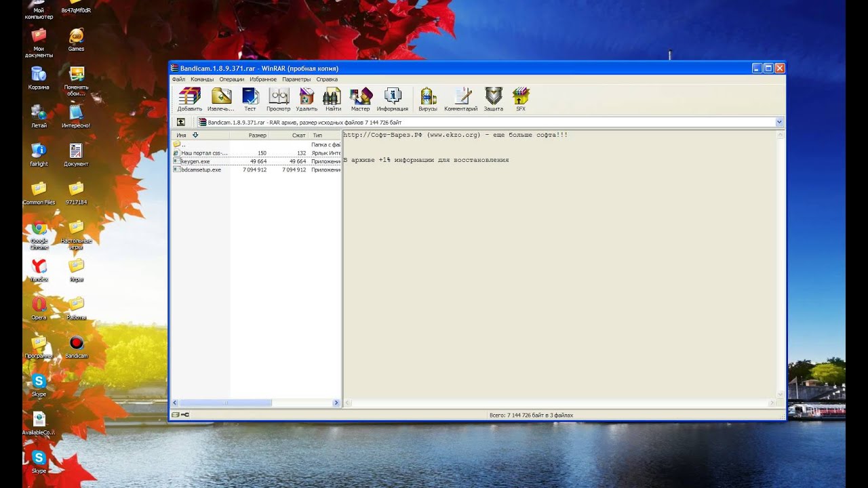Sort files by Размер column header
Screen dimensions: 868x488
[x=250, y=136]
